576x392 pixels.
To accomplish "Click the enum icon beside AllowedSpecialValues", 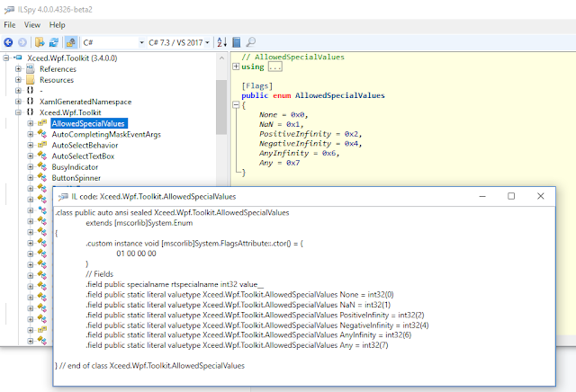I will (42, 123).
